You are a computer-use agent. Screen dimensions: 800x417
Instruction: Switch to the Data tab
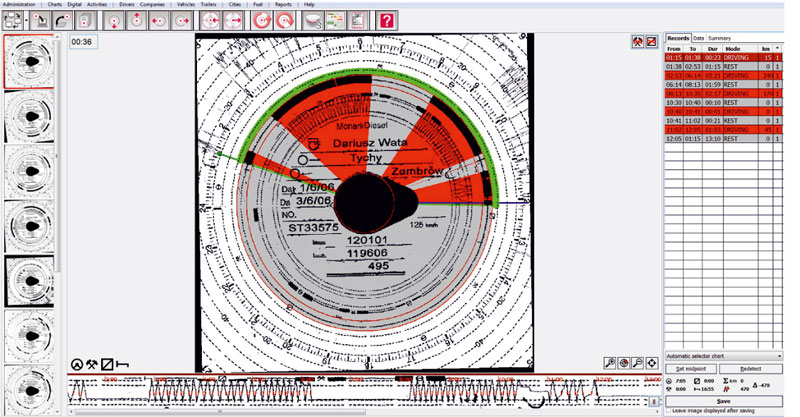698,37
